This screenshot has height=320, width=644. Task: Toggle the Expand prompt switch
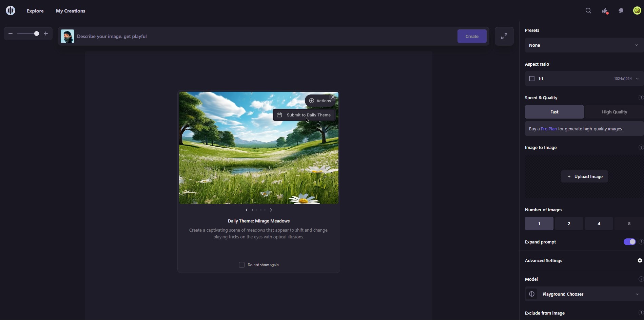click(629, 242)
